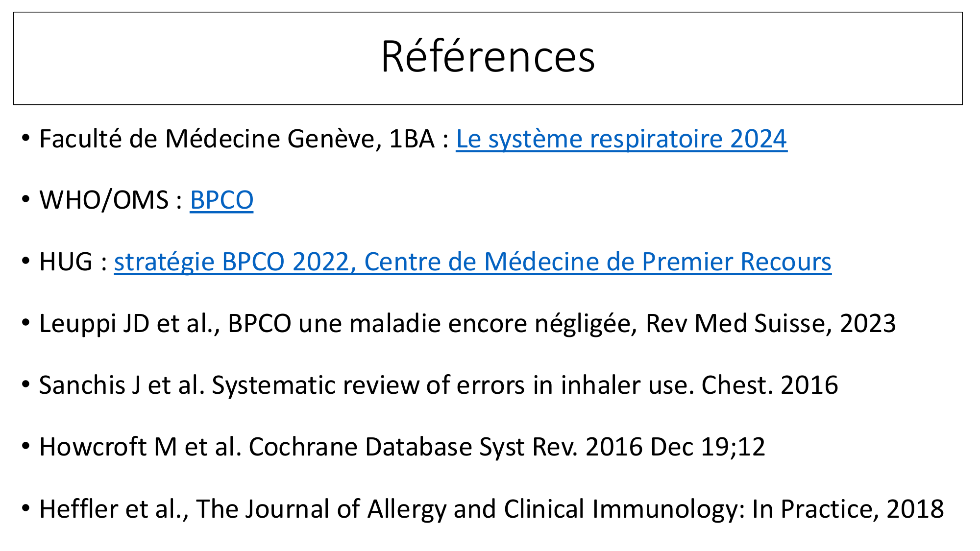Click the "Références" slide title

tap(488, 57)
